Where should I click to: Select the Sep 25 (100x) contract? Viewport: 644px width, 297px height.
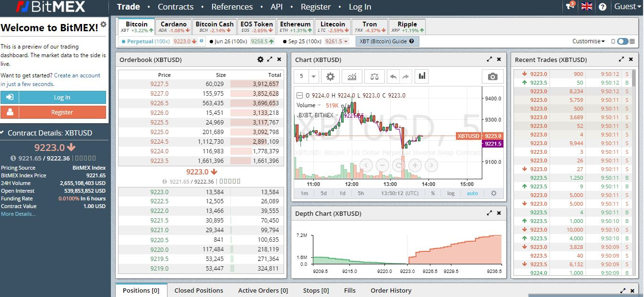(315, 41)
